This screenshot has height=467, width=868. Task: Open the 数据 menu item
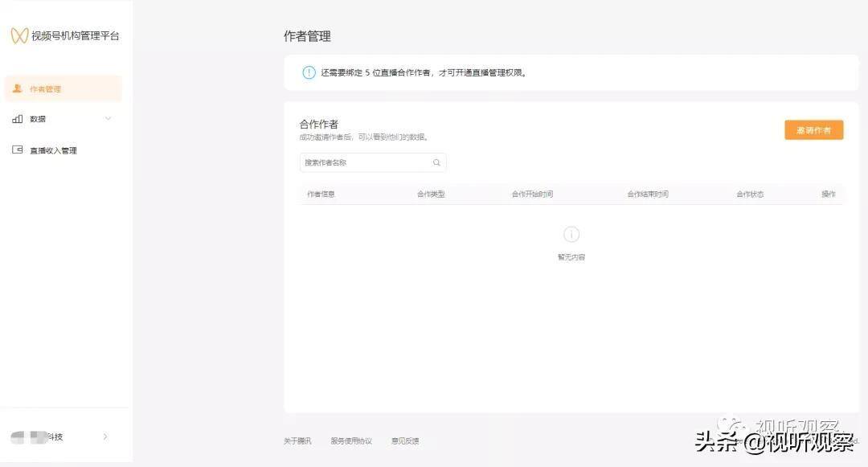click(63, 119)
